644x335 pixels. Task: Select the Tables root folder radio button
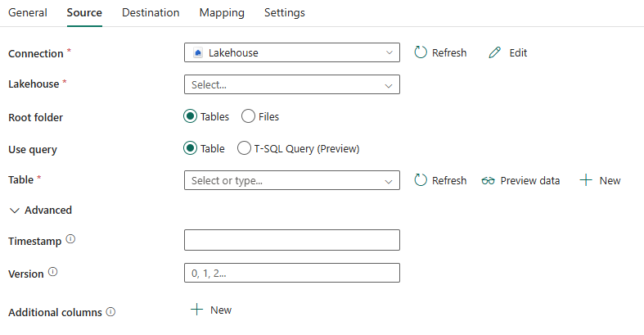191,116
